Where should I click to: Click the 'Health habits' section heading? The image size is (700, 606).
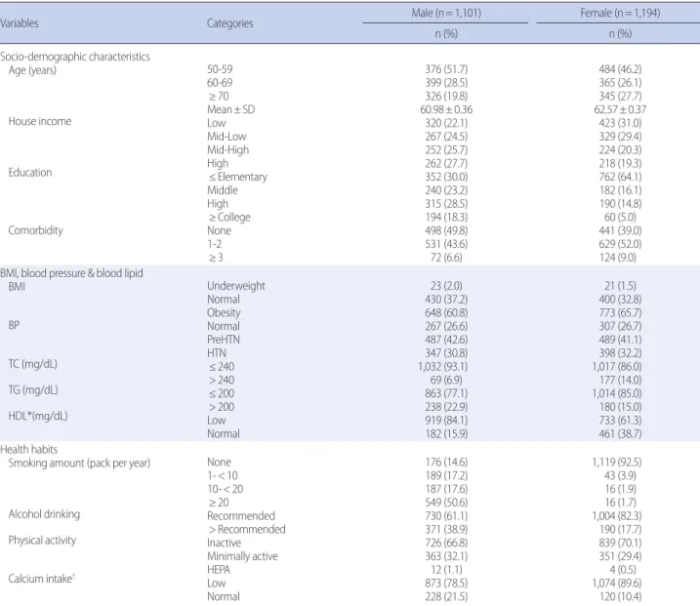coord(29,449)
